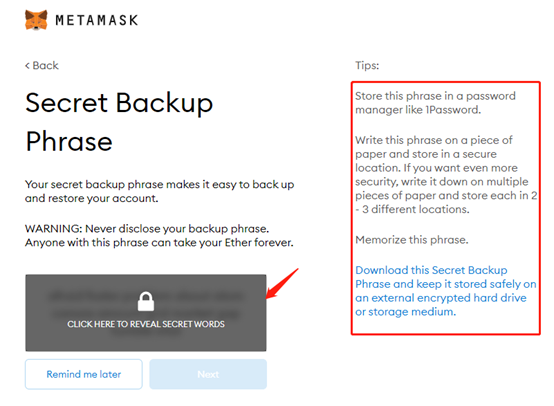This screenshot has width=554, height=406.
Task: Reveal secret words via the CLICK HERE text
Action: tap(146, 324)
